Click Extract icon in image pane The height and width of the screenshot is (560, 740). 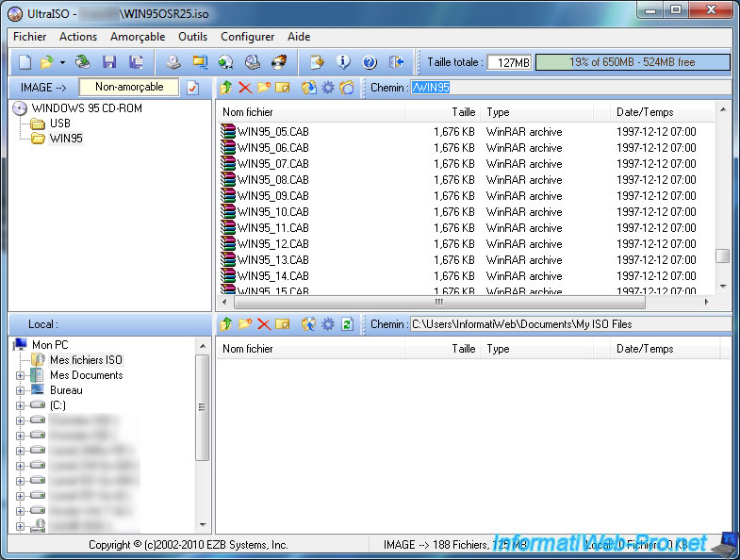[308, 88]
